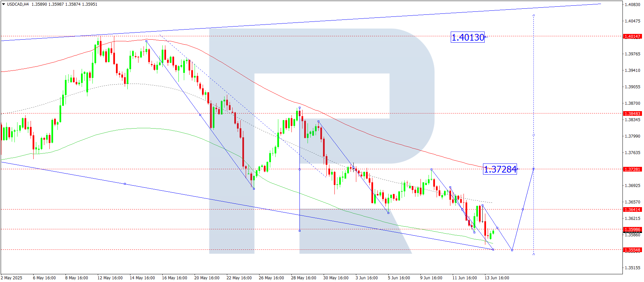Open the chart menu arrow beside USDCAD,H4

tap(4, 4)
